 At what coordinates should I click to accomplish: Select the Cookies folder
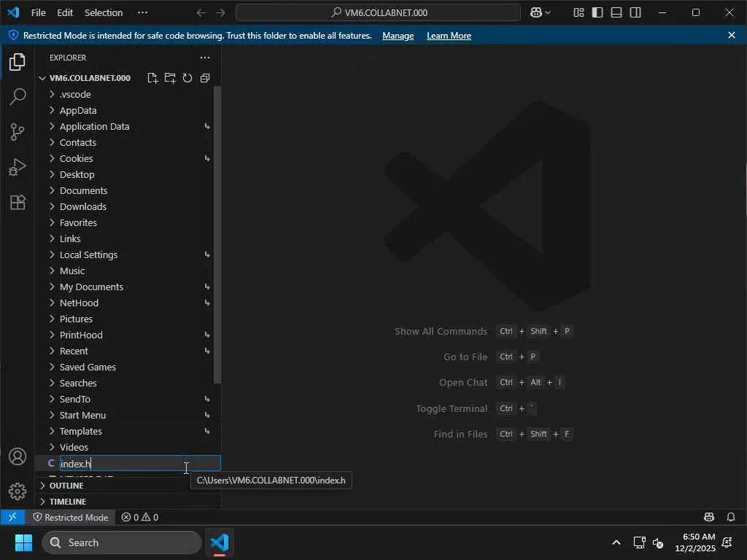click(124, 158)
